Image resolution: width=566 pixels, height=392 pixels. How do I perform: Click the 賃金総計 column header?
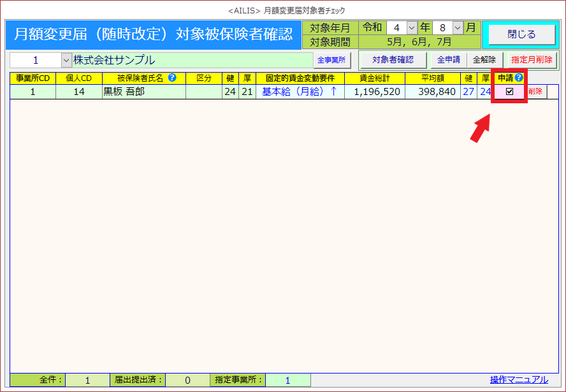pyautogui.click(x=375, y=78)
